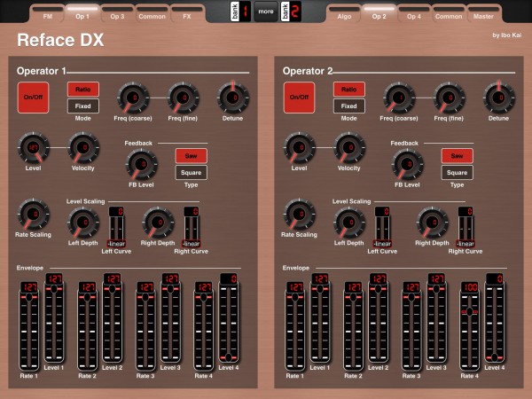Select bank 2 button
The height and width of the screenshot is (399, 532).
pyautogui.click(x=291, y=12)
